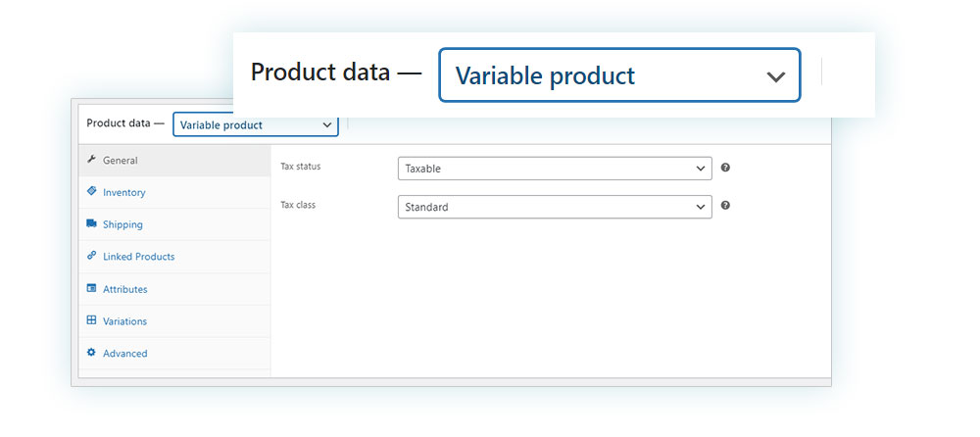980x437 pixels.
Task: Click the Variations grid icon
Action: pos(92,320)
